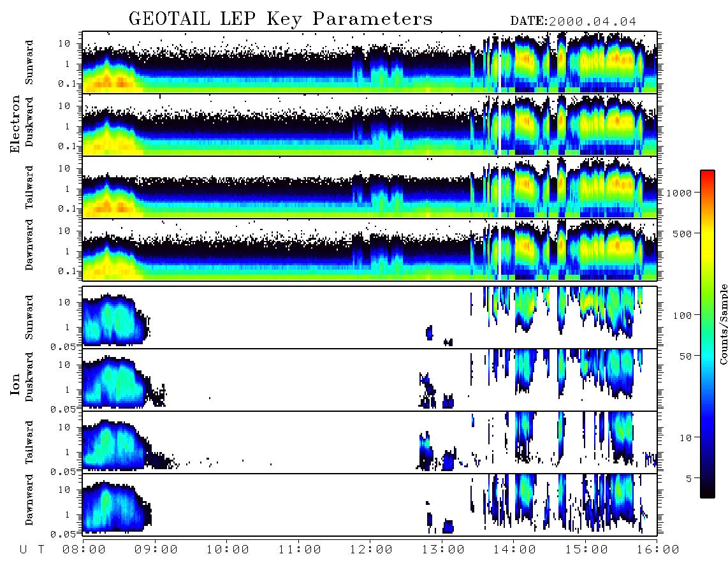The width and height of the screenshot is (728, 561).
Task: Click the 100 color bar tick label
Action: [682, 316]
